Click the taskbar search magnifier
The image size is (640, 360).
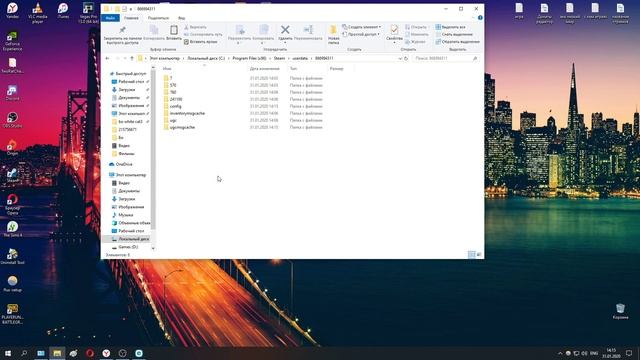[x=24, y=353]
